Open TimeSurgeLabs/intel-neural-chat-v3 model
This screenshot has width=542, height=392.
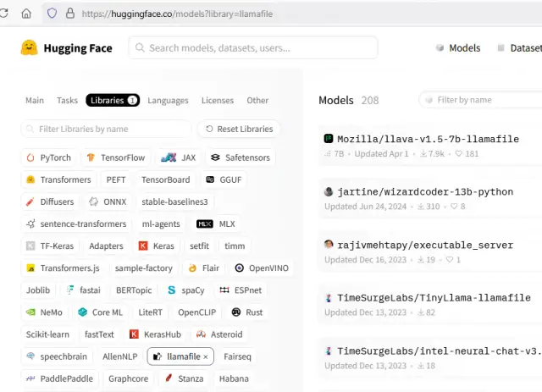coord(440,351)
